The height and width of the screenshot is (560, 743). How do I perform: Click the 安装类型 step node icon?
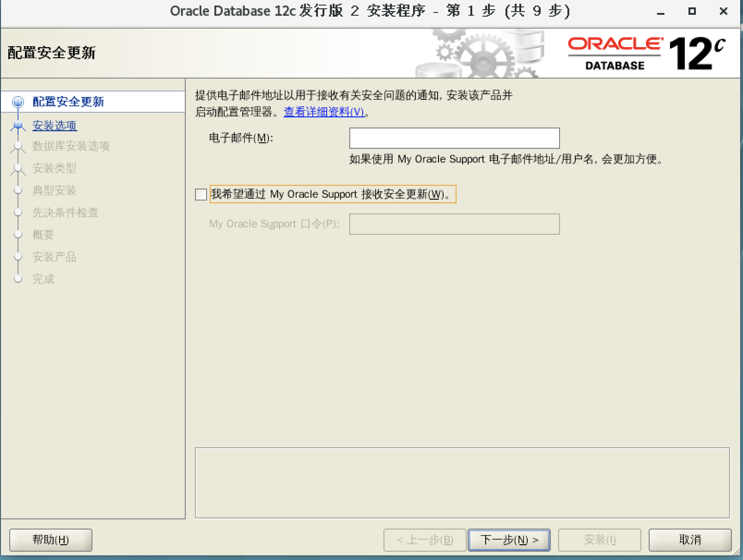coord(18,169)
